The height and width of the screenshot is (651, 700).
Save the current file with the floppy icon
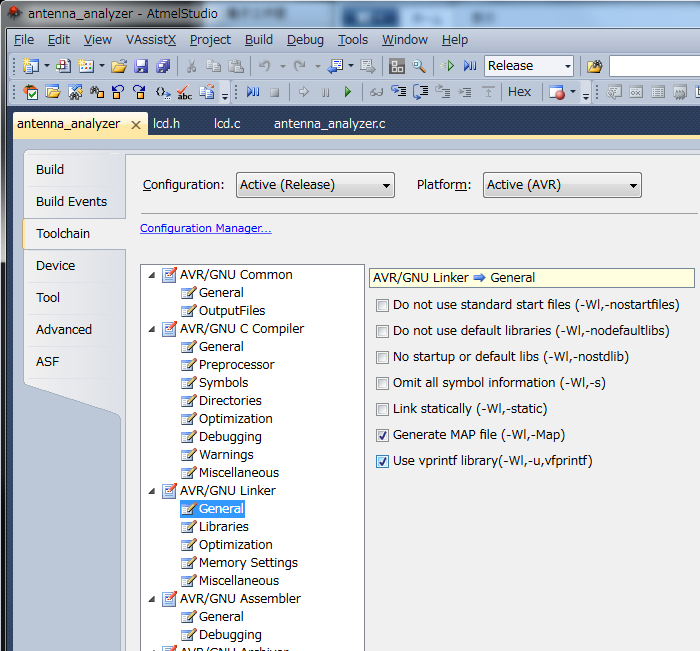(x=142, y=66)
